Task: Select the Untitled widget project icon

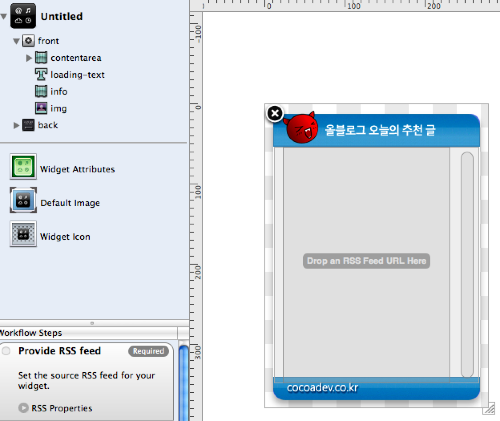Action: 23,16
